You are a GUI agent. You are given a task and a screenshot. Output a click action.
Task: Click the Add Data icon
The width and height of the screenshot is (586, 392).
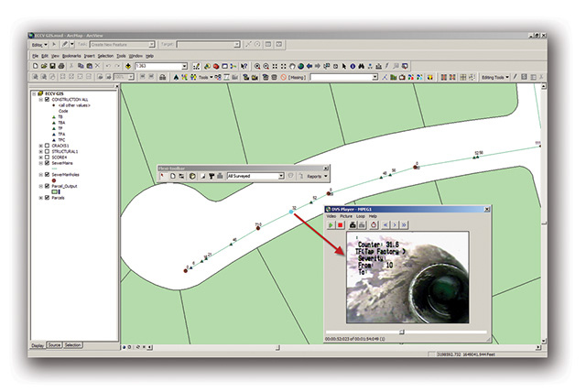click(126, 67)
